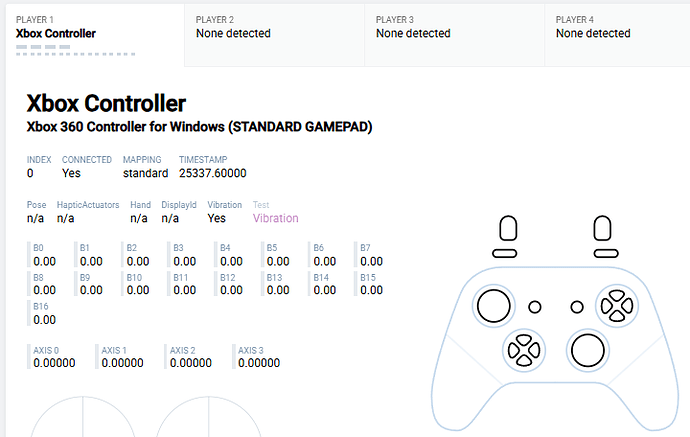Image resolution: width=690 pixels, height=437 pixels.
Task: Click the left bumper on controller diagram
Action: pos(505,253)
